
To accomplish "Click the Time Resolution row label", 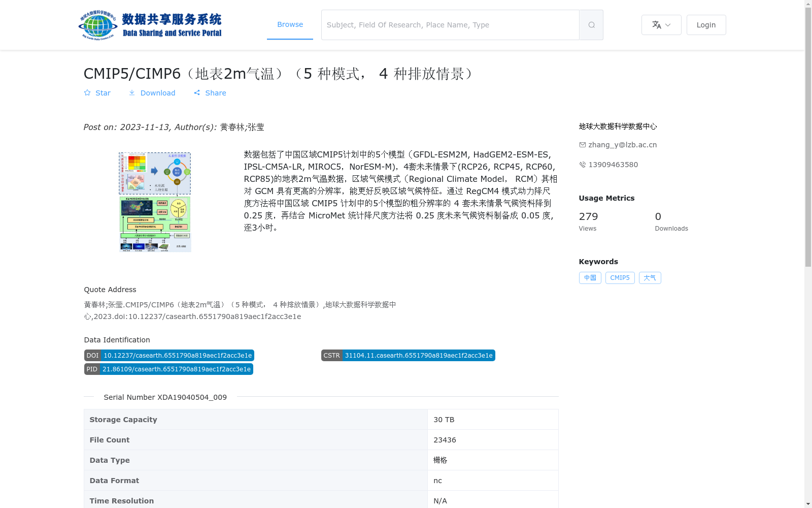I will click(x=122, y=501).
